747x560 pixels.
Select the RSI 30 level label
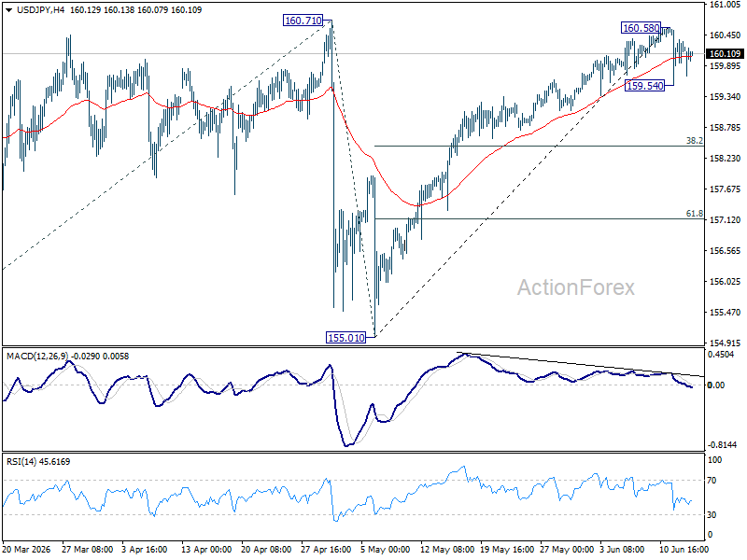(712, 515)
